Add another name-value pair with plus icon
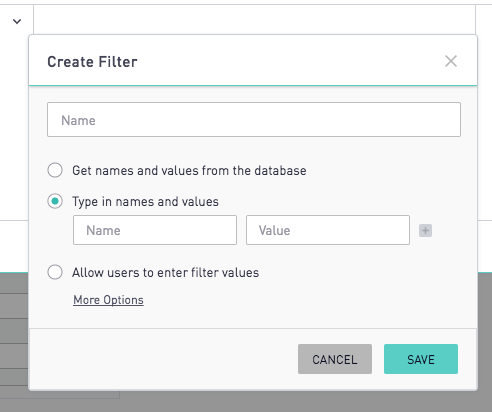The height and width of the screenshot is (412, 492). (x=425, y=230)
